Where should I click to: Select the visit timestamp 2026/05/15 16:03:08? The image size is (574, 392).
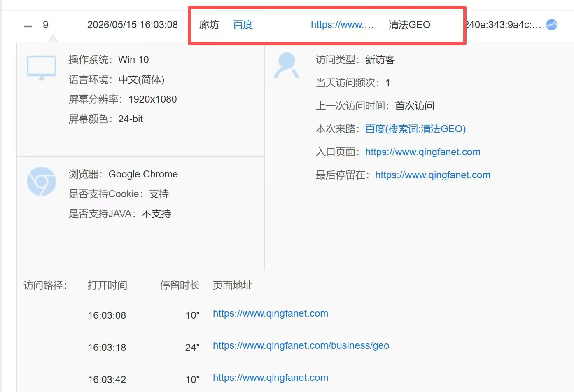(x=133, y=25)
